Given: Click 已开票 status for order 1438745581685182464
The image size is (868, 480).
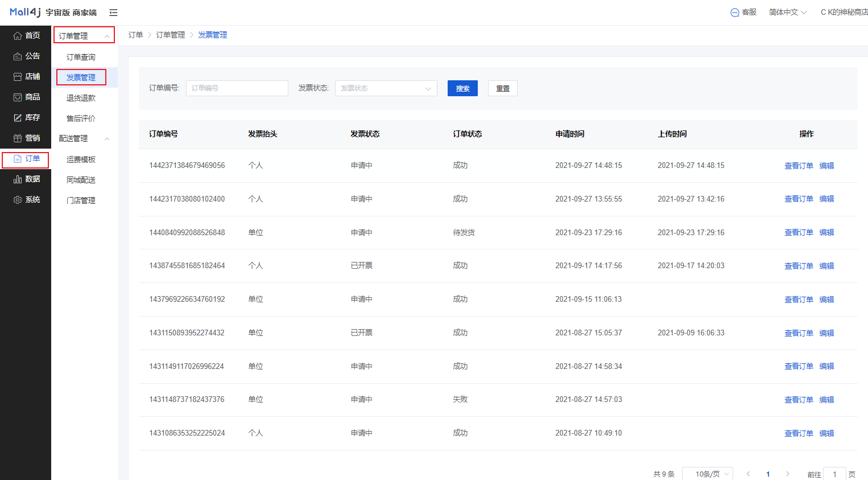Looking at the screenshot, I should coord(362,265).
